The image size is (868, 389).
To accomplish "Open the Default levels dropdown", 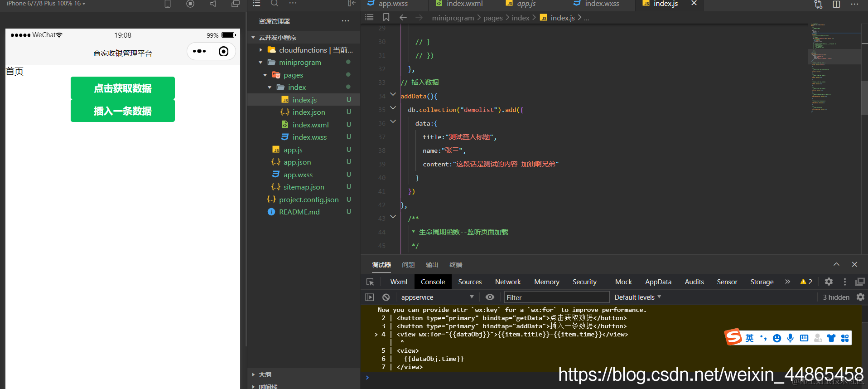I will point(637,297).
